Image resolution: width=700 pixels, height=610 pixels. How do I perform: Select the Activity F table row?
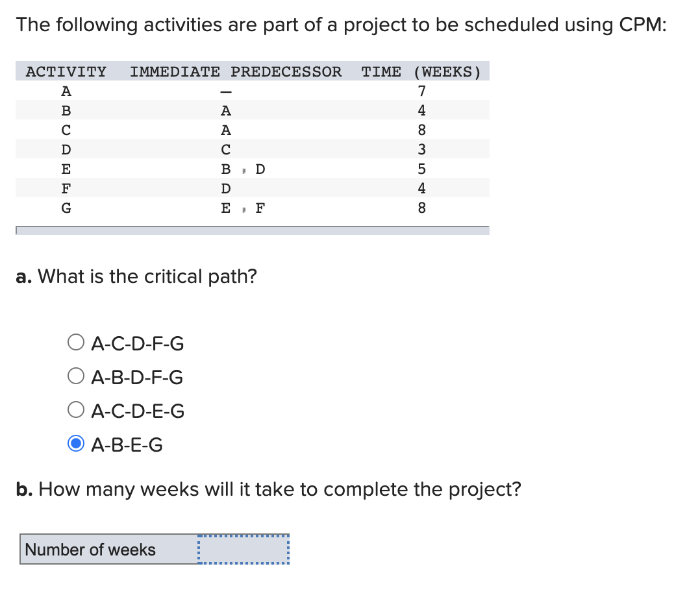pos(252,188)
